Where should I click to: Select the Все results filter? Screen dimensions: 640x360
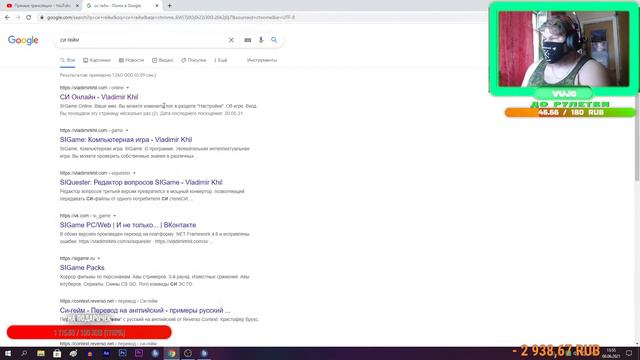click(x=68, y=60)
